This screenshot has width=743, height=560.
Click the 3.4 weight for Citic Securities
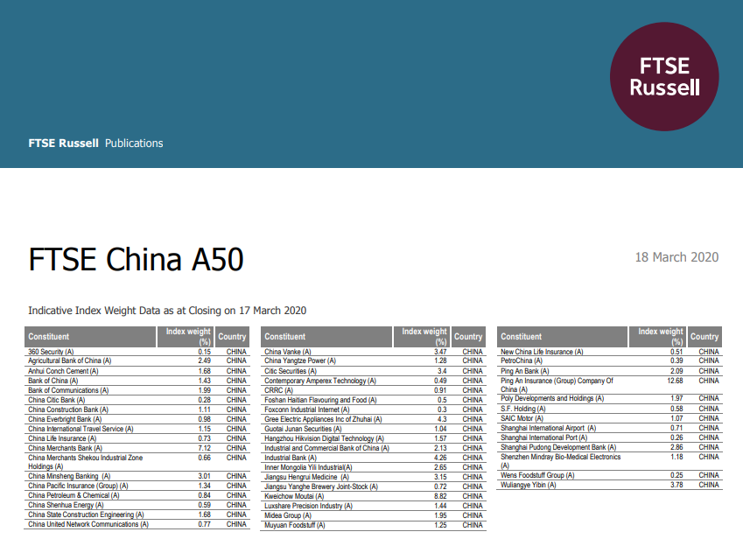click(442, 371)
